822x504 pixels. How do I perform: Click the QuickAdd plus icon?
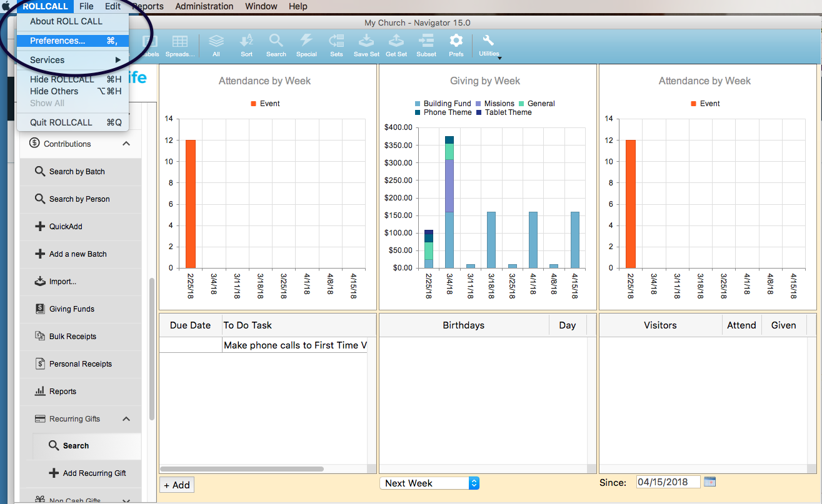tap(39, 226)
